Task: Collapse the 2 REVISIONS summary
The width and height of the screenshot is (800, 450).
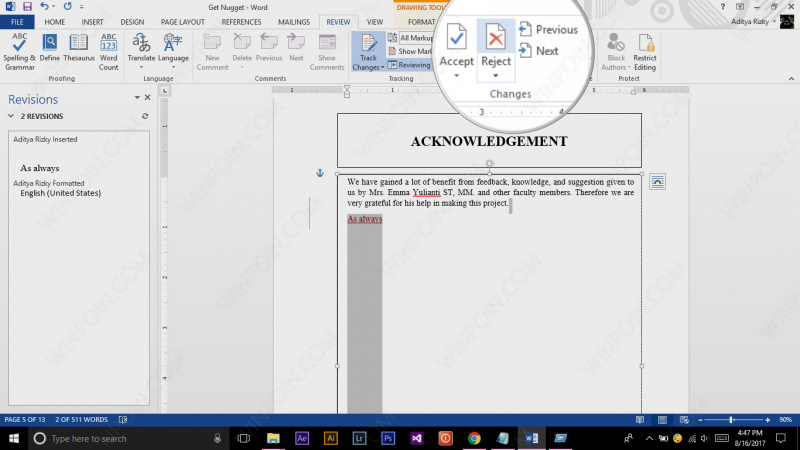Action: [x=11, y=116]
